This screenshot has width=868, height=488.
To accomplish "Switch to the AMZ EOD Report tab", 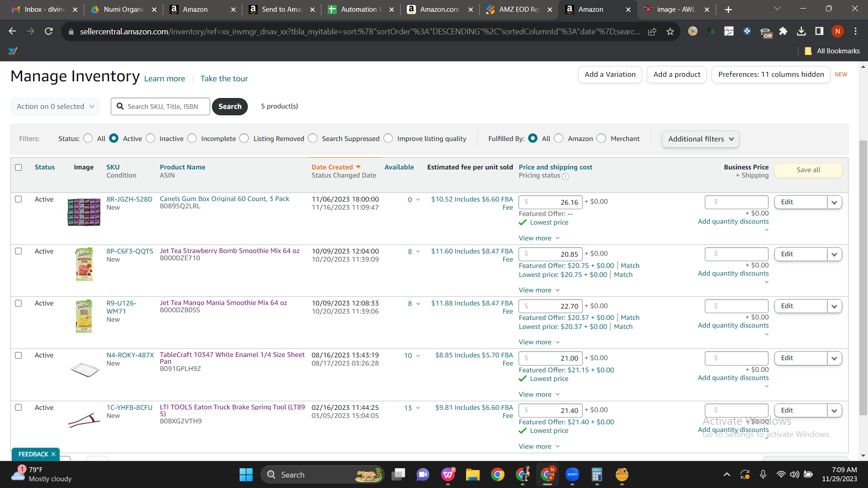I will click(519, 9).
